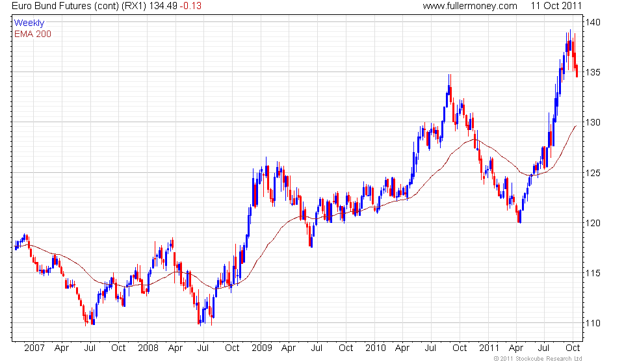The width and height of the screenshot is (637, 364).
Task: Click the 2007 label on time axis
Action: 34,347
